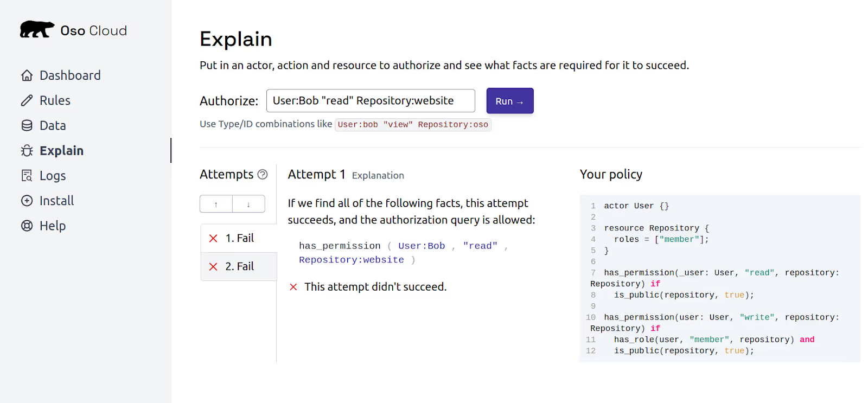Click the Data database icon

click(x=27, y=125)
